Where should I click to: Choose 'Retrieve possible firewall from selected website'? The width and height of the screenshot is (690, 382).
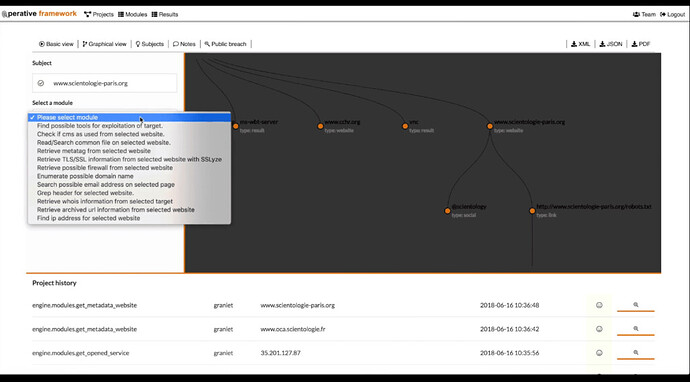pos(129,168)
